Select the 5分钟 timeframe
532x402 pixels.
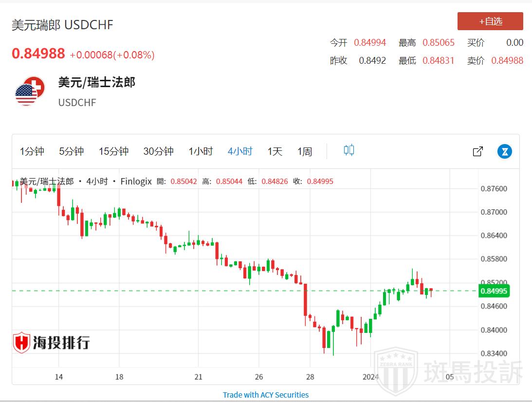(71, 151)
